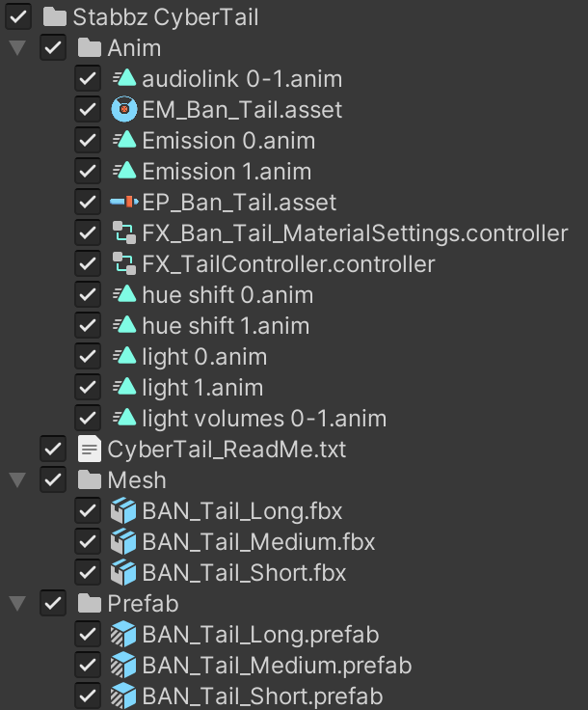Click the FX_TailController.controller animator icon
Screen dimensions: 588x710
pos(124,264)
